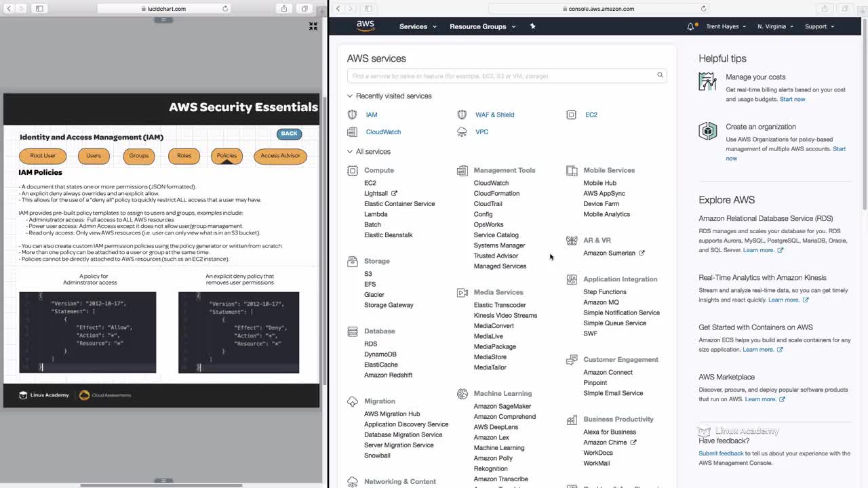
Task: Open the N. Virginia region selector
Action: pyautogui.click(x=775, y=26)
